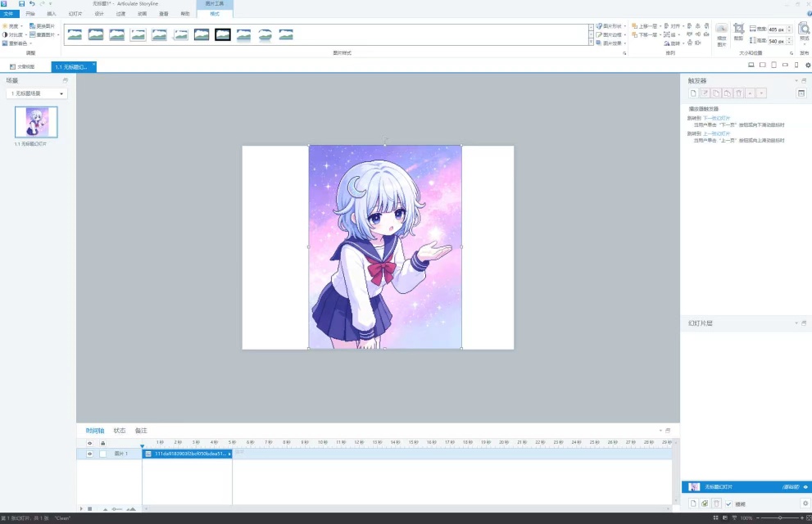The image size is (812, 524).
Task: Toggle lock box for 图片 1 row
Action: (x=102, y=454)
